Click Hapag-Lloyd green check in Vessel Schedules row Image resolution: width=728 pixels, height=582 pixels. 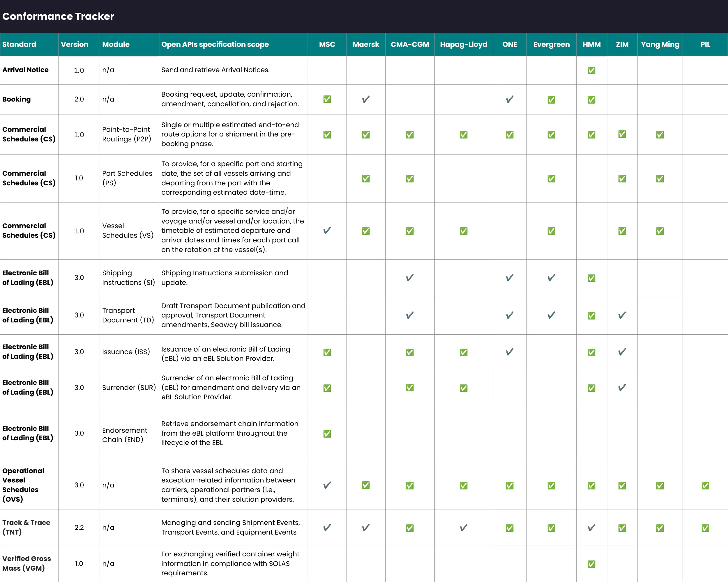(464, 231)
